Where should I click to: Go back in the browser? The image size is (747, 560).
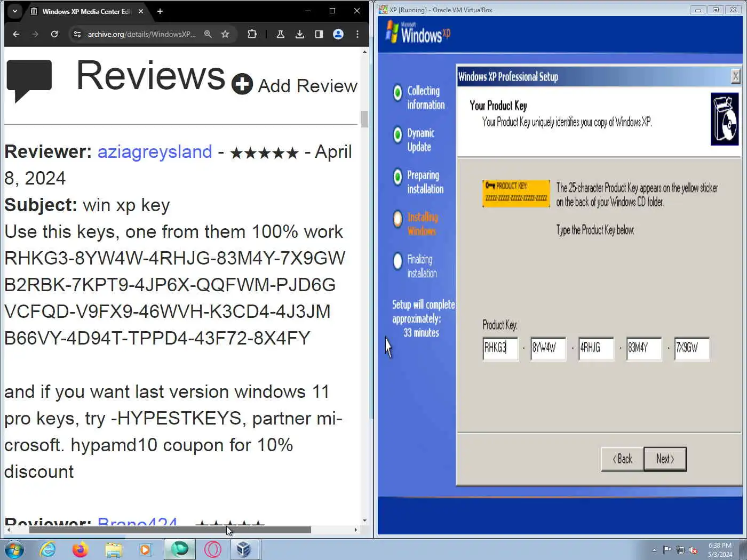(16, 34)
